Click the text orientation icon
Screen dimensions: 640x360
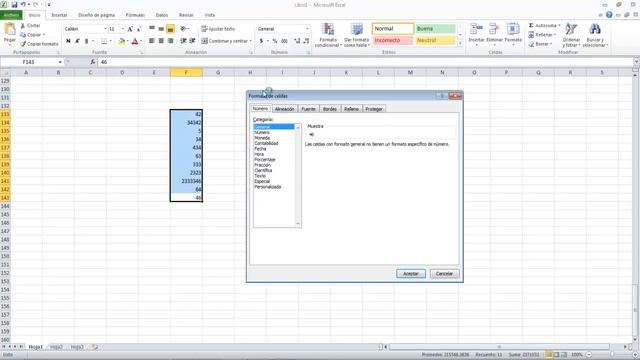(183, 29)
